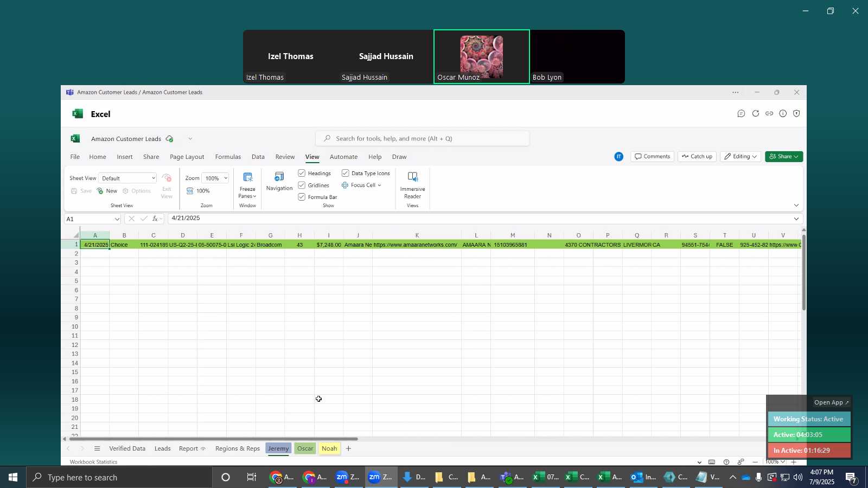This screenshot has width=868, height=488.
Task: Click cell containing Broadcom
Action: click(x=270, y=245)
